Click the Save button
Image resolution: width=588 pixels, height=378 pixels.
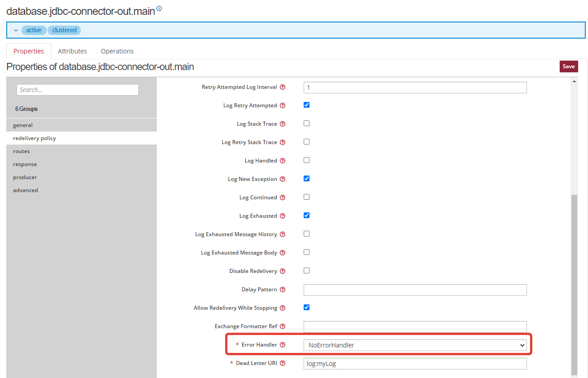568,66
